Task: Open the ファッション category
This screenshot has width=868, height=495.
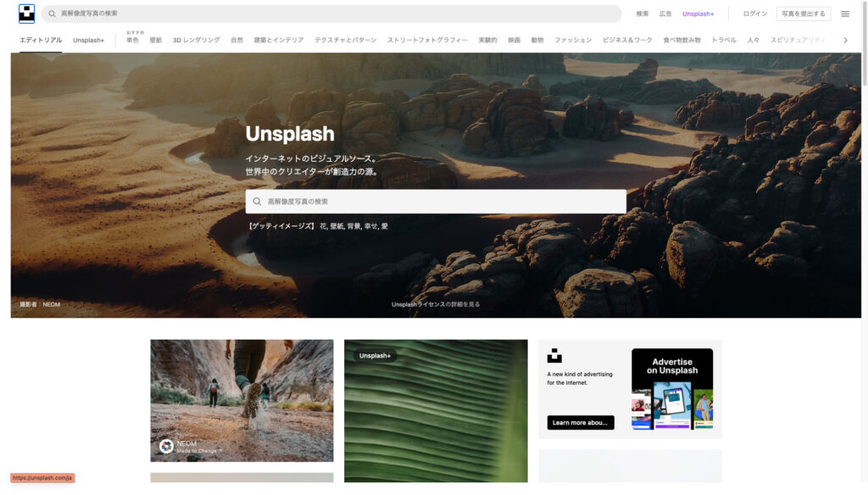Action: tap(573, 40)
